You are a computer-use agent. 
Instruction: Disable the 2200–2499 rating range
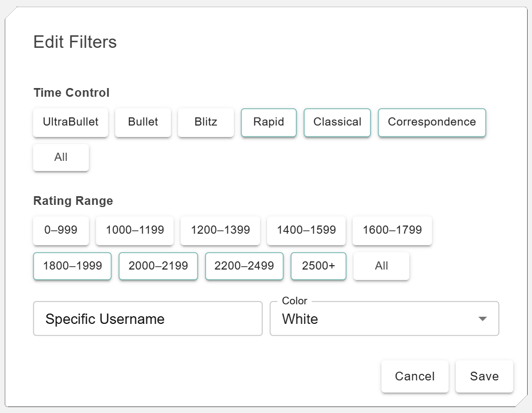click(244, 266)
